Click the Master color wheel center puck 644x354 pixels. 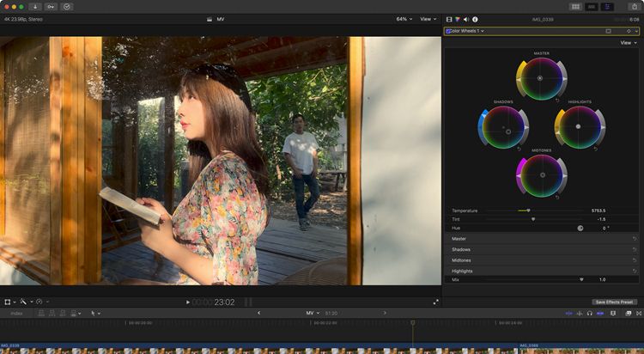click(x=540, y=78)
